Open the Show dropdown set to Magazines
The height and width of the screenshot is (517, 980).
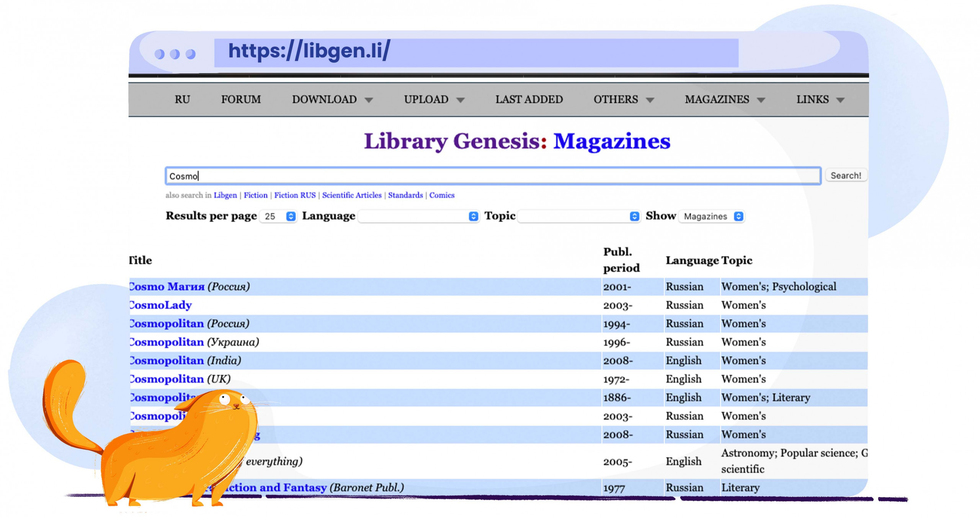click(712, 216)
